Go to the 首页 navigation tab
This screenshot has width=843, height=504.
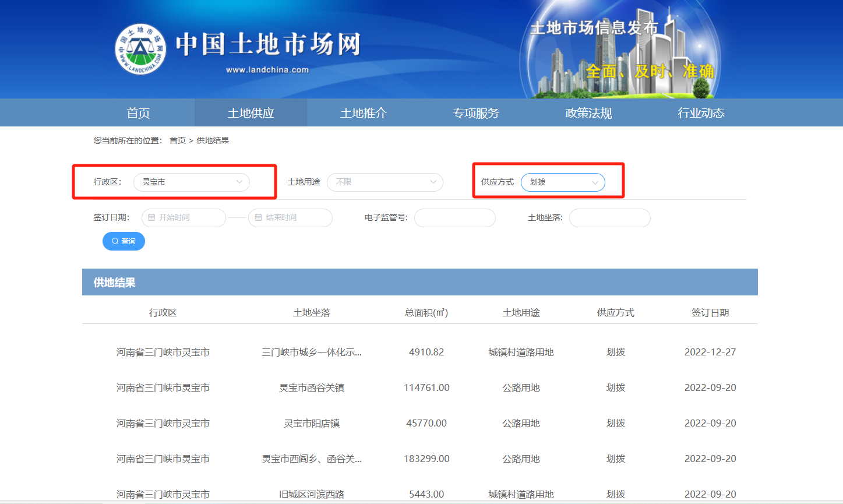[138, 113]
